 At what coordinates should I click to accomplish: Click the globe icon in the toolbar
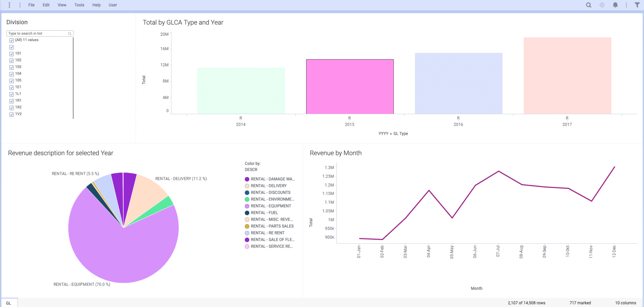(602, 5)
